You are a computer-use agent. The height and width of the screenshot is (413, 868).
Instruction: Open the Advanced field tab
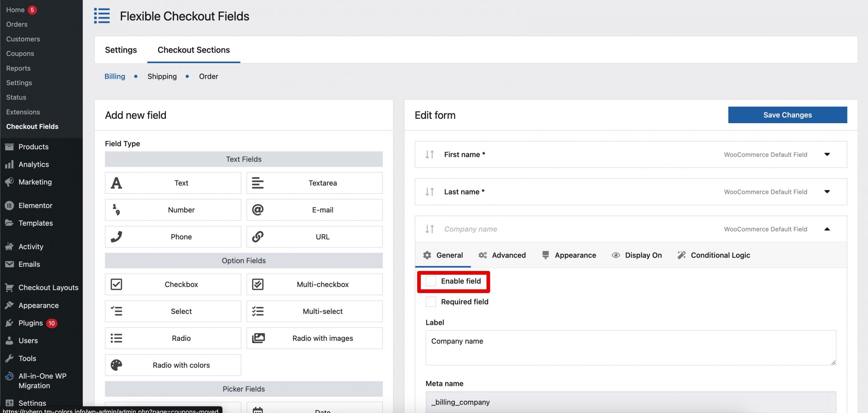(x=502, y=255)
